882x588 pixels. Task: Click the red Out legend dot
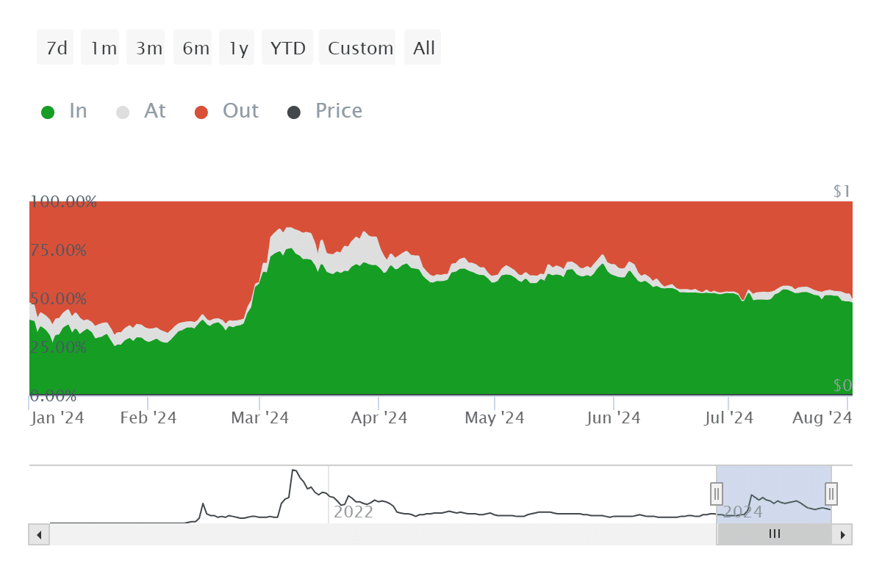click(201, 112)
